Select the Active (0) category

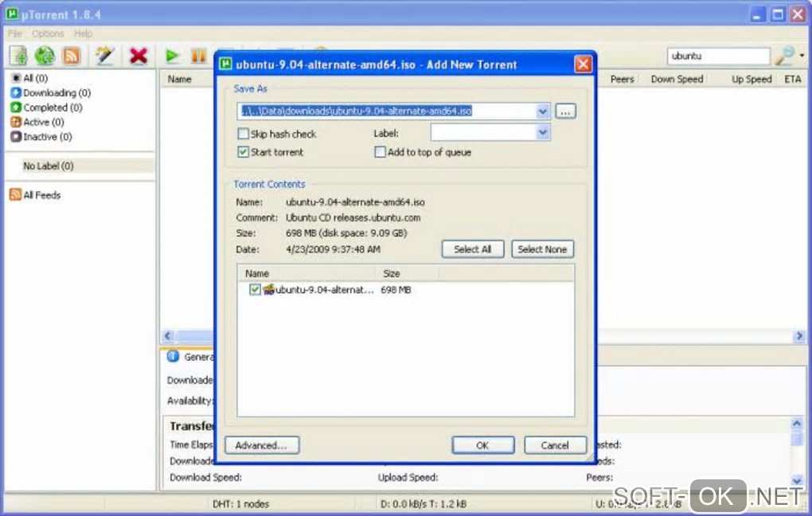(x=37, y=123)
